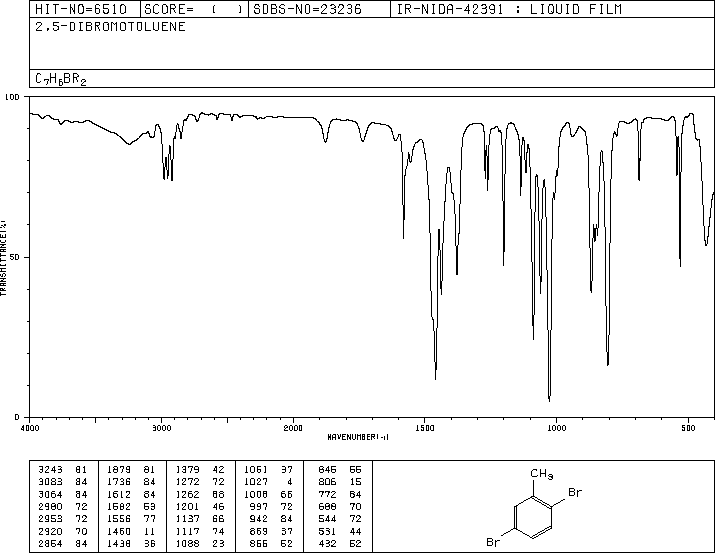The width and height of the screenshot is (715, 553).
Task: Click the 1000 tick label on wavenumber axis
Action: tap(556, 428)
